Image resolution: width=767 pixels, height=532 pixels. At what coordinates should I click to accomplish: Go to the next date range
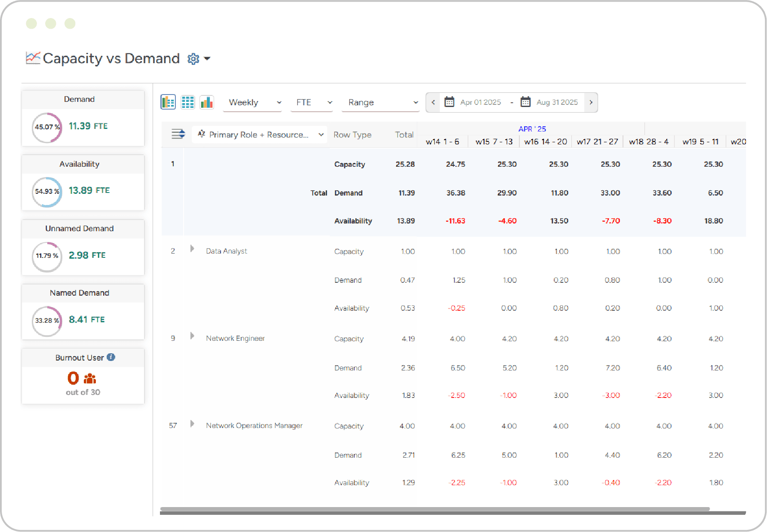pos(591,102)
